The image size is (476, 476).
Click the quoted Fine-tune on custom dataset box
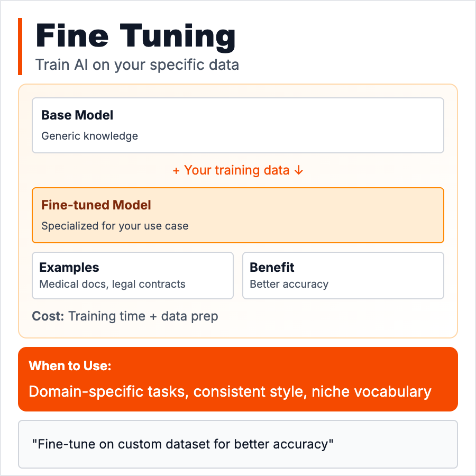point(237,444)
